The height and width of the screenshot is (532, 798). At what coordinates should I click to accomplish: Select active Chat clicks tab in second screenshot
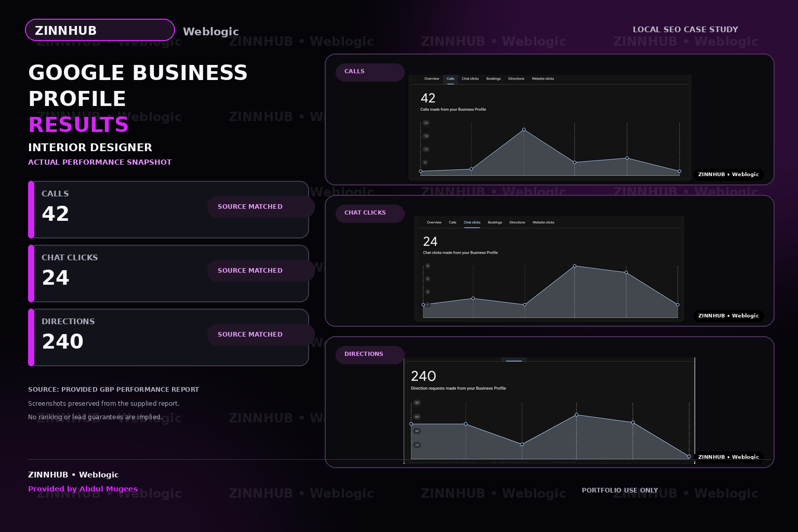[x=472, y=222]
